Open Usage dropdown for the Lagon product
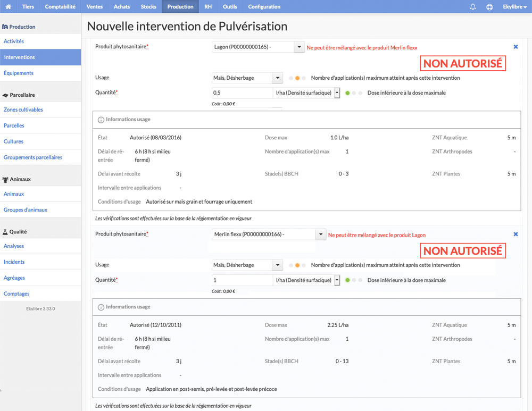This screenshot has height=411, width=532. [x=277, y=78]
